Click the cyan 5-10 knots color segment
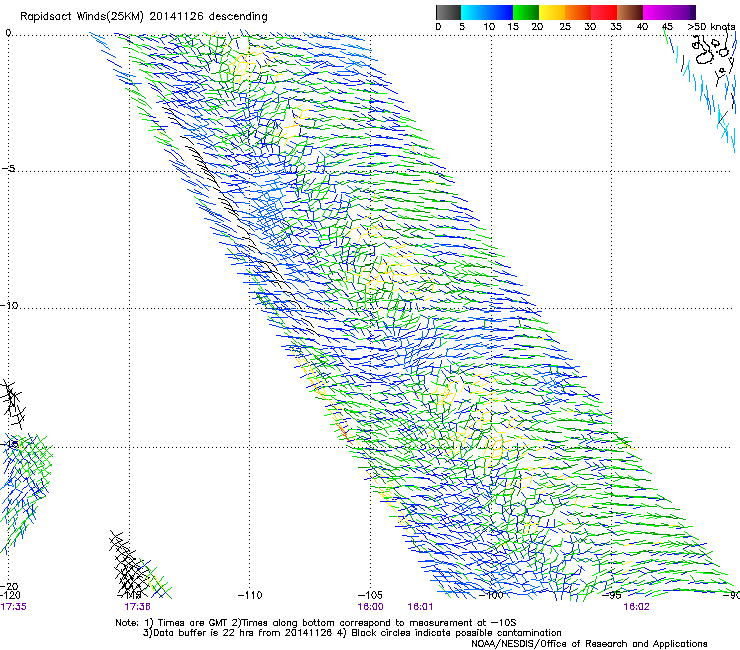740x650 pixels. tap(473, 12)
